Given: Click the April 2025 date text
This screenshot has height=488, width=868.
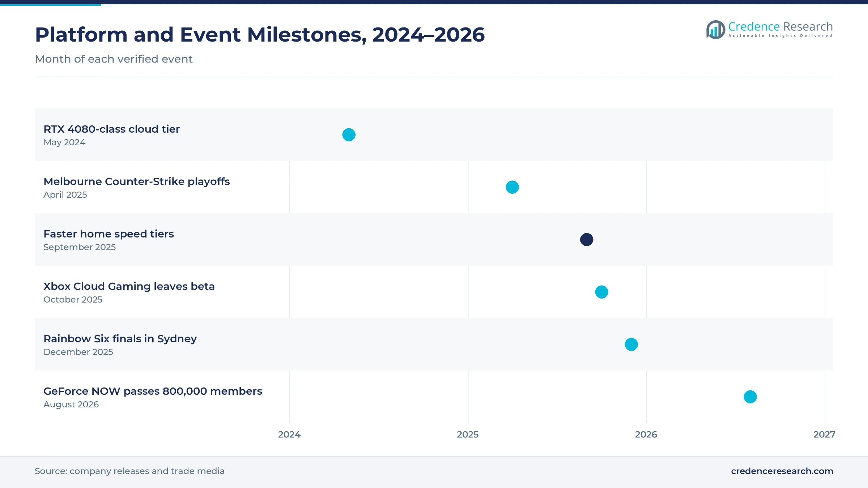Looking at the screenshot, I should (65, 195).
